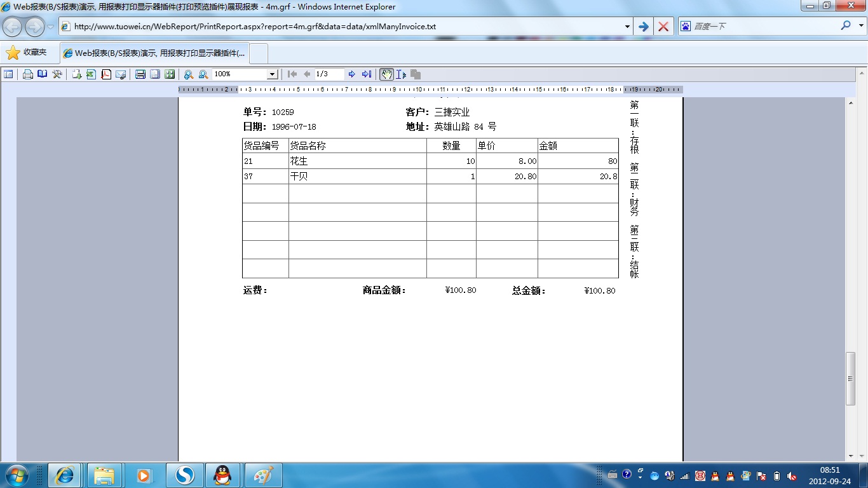
Task: Go to the next report page
Action: pos(352,74)
